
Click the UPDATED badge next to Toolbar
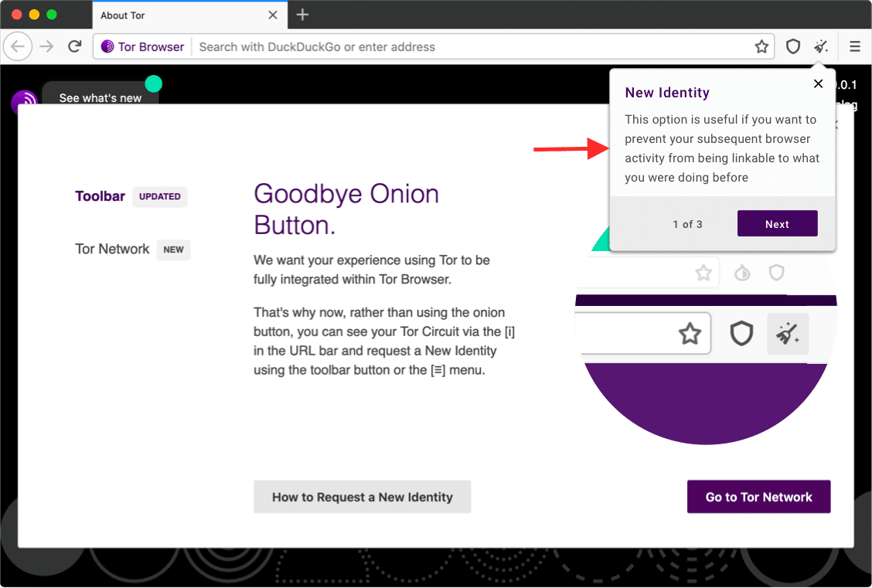[x=159, y=196]
